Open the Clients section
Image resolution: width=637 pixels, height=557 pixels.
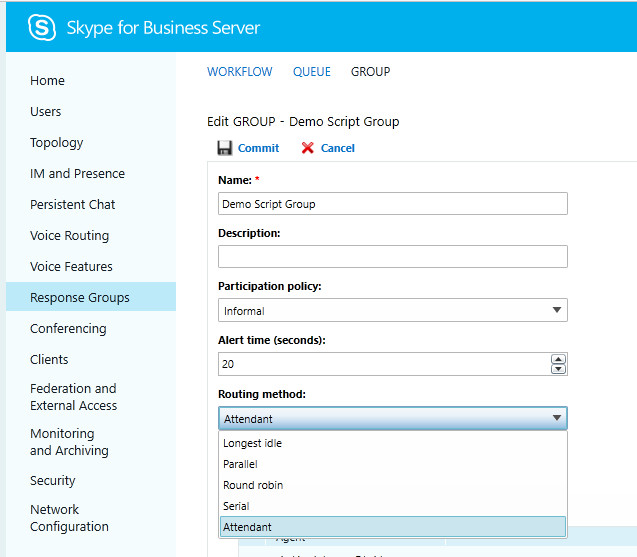[x=49, y=360]
